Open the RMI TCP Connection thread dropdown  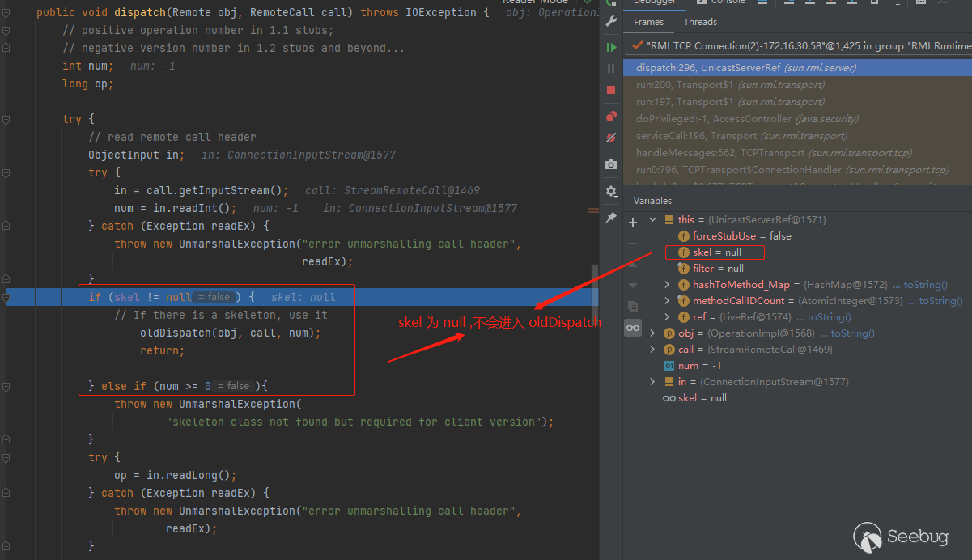point(797,46)
